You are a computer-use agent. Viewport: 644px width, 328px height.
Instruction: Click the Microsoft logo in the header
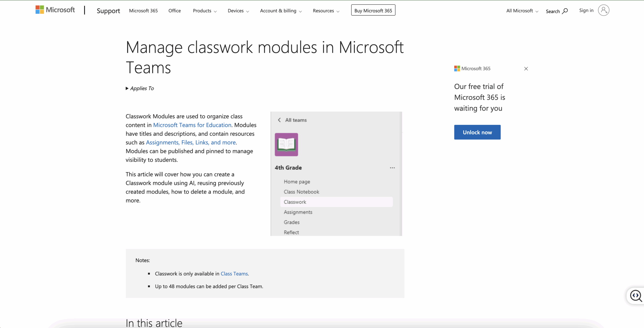pyautogui.click(x=55, y=10)
